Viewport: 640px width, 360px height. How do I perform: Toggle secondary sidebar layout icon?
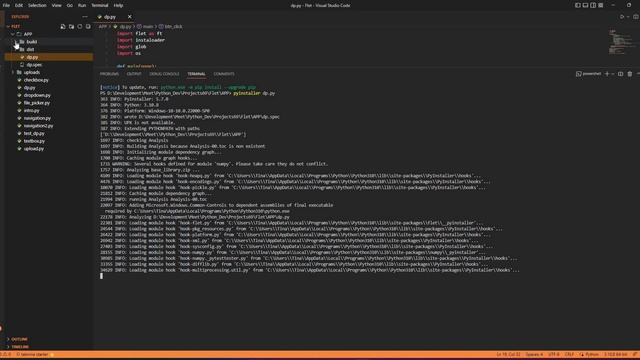click(593, 5)
